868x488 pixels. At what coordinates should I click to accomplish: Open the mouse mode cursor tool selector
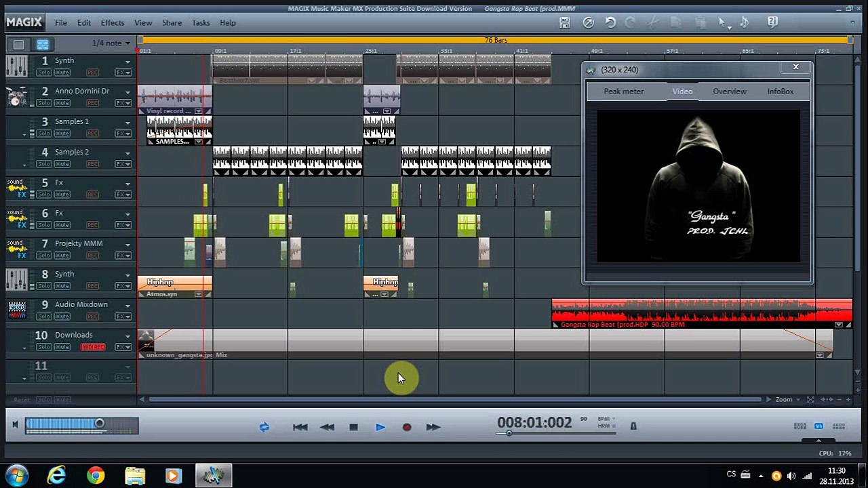[724, 23]
